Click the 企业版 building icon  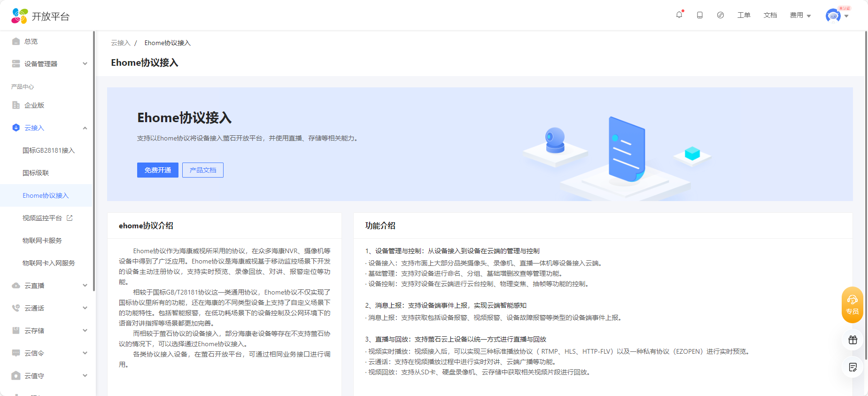[x=16, y=105]
